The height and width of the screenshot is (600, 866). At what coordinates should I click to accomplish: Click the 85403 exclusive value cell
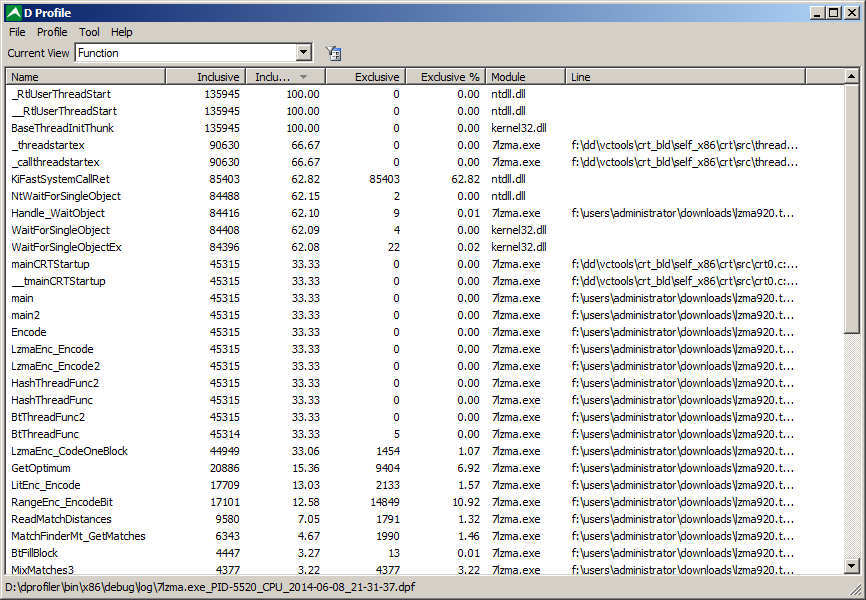coord(384,179)
